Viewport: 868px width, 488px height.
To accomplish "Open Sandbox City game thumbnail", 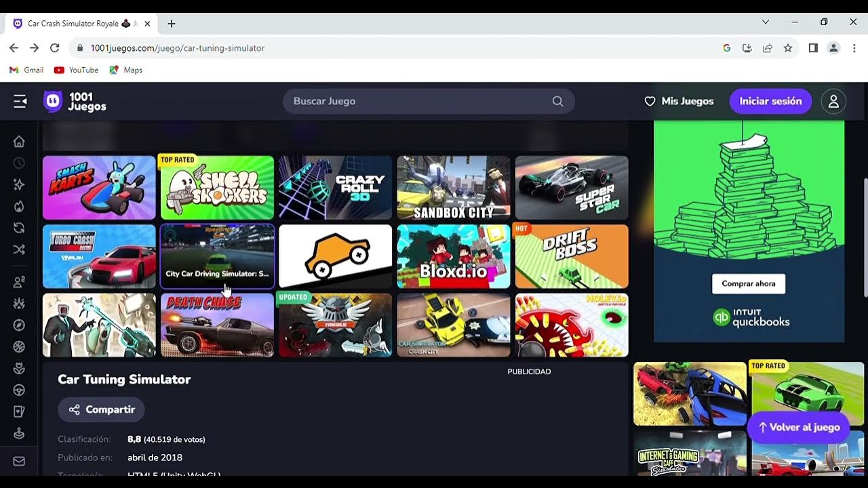I will (454, 188).
